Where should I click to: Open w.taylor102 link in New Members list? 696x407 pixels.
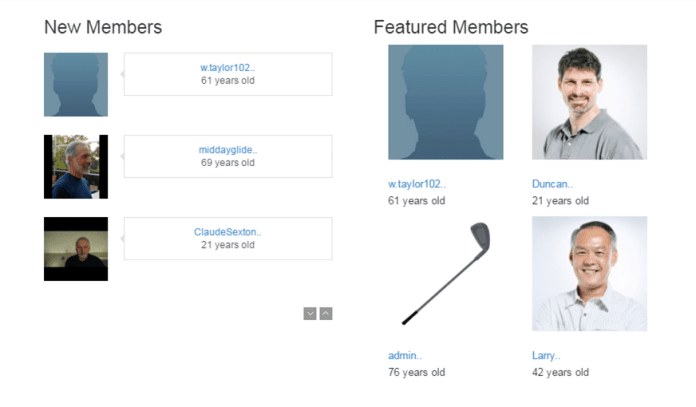(x=227, y=68)
